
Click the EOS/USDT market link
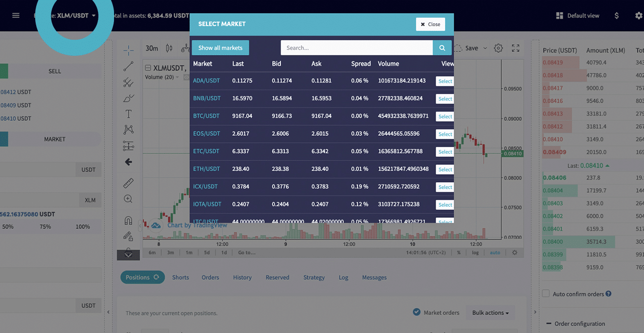coord(206,133)
